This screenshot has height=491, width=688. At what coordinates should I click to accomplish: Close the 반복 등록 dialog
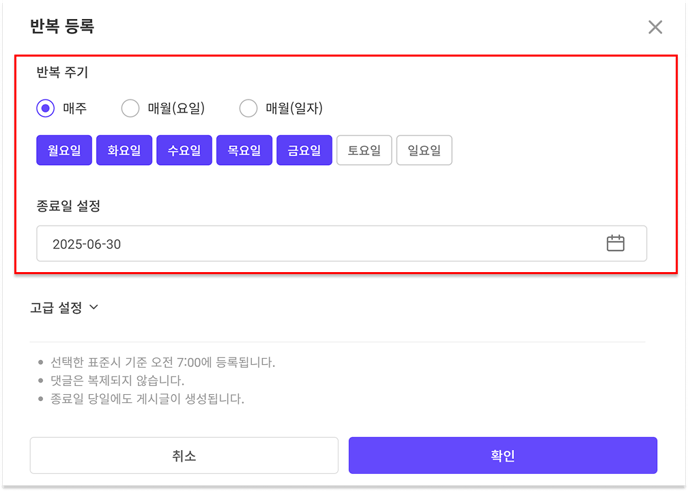coord(655,27)
